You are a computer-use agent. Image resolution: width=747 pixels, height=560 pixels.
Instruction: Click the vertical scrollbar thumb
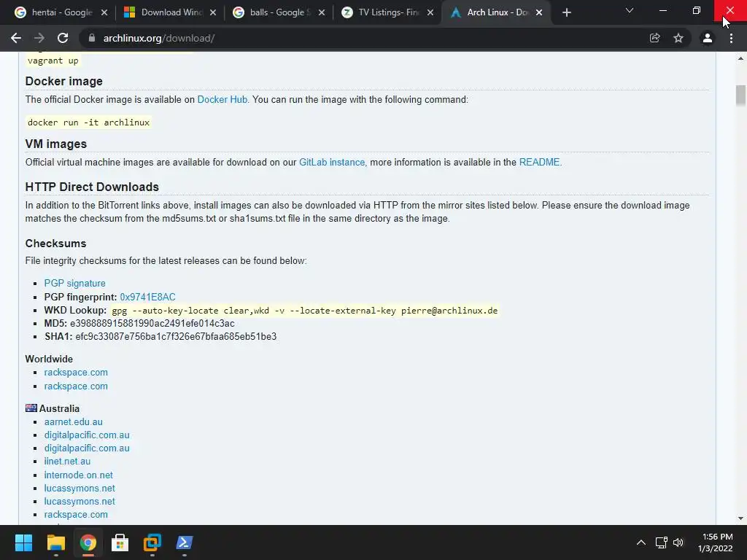pyautogui.click(x=740, y=96)
